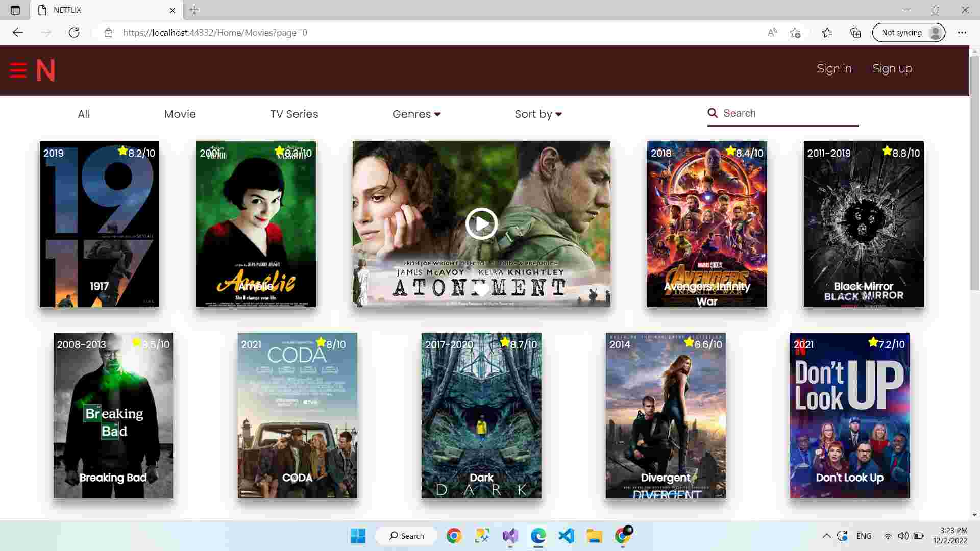Open the CODA poster
980x551 pixels.
[x=298, y=416]
